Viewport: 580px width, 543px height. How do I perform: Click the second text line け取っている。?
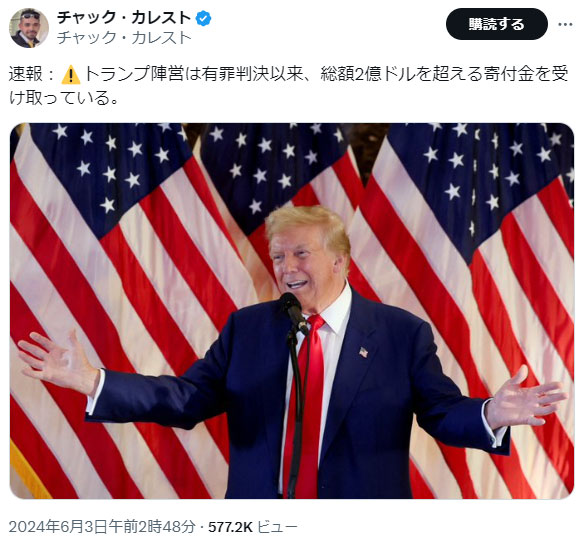pyautogui.click(x=63, y=98)
